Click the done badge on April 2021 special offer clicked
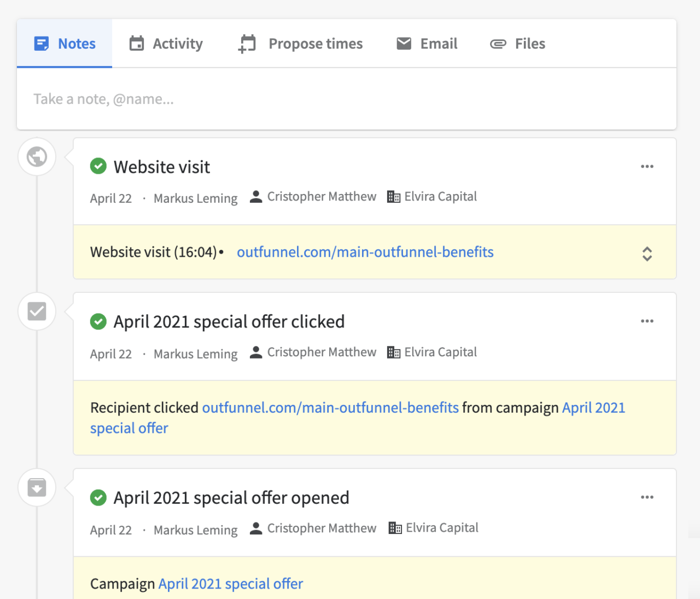 click(x=98, y=321)
